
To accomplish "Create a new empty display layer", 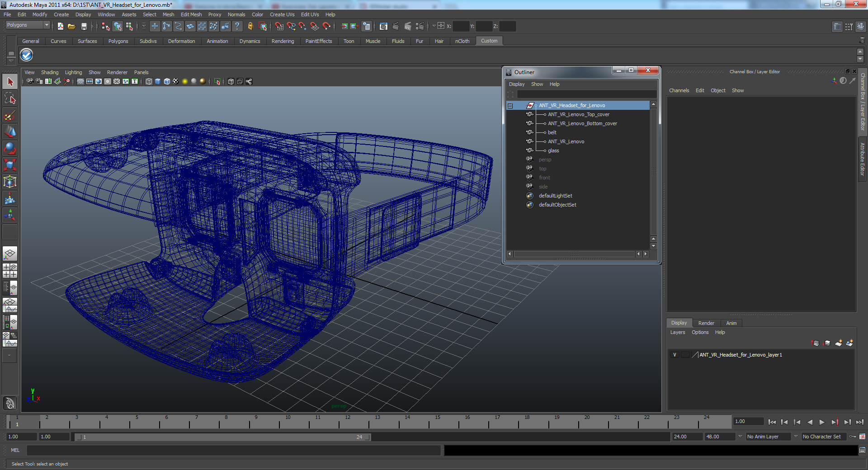I will coord(838,343).
